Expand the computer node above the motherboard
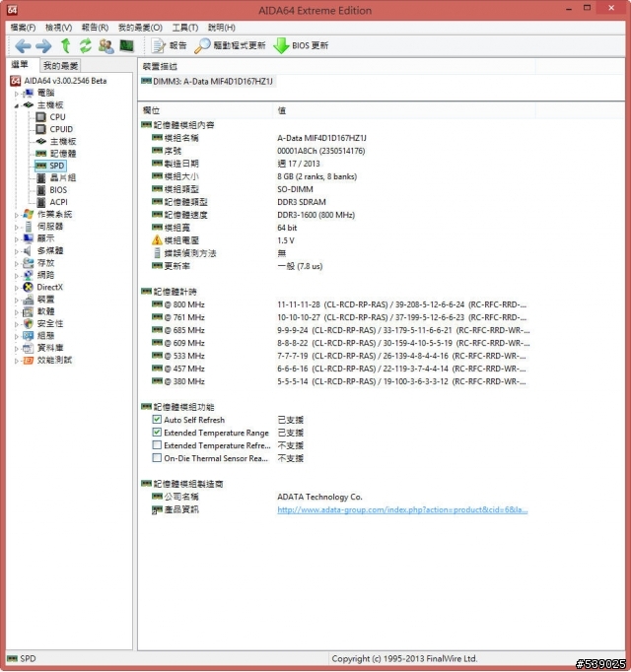631x672 pixels. coord(17,93)
